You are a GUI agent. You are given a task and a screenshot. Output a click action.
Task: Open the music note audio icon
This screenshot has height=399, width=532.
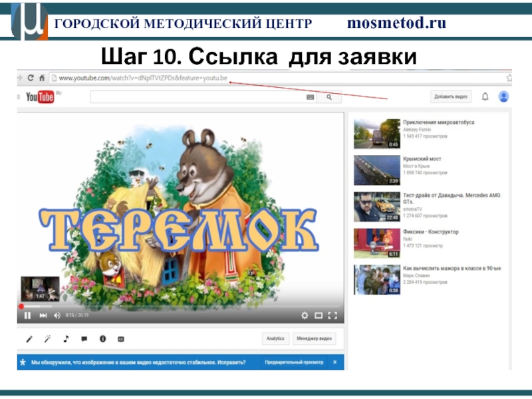(66, 338)
